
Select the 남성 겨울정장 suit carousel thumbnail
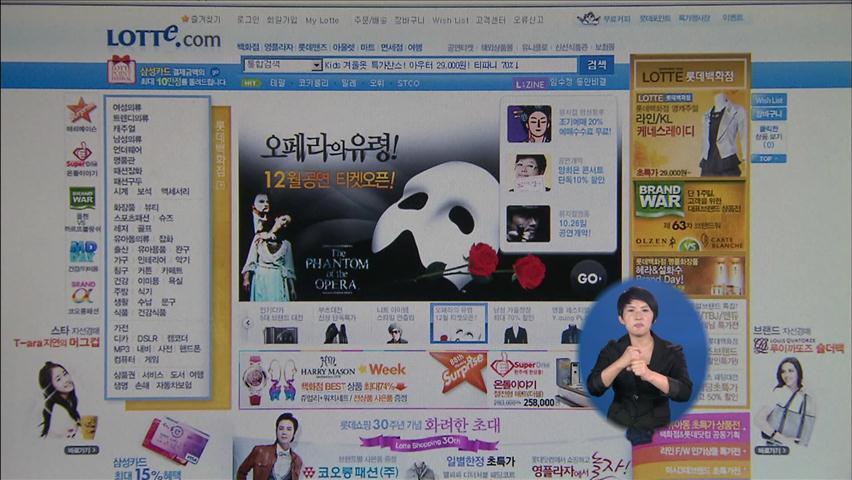tap(515, 325)
